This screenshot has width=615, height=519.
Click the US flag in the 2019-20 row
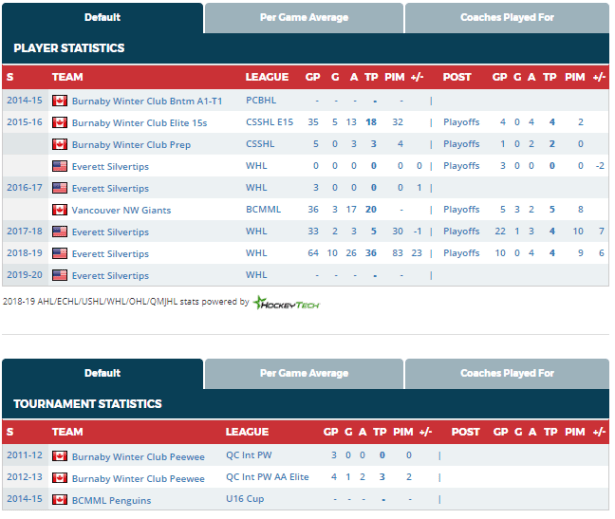[59, 275]
